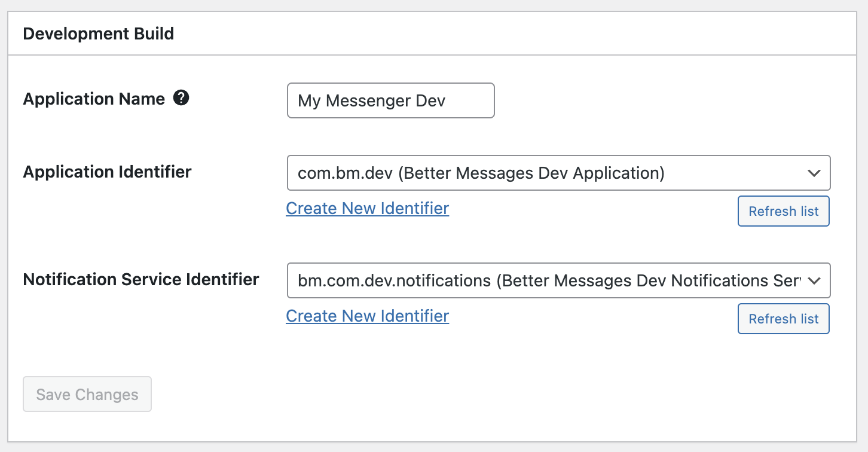Click the Save Changes button

point(87,395)
